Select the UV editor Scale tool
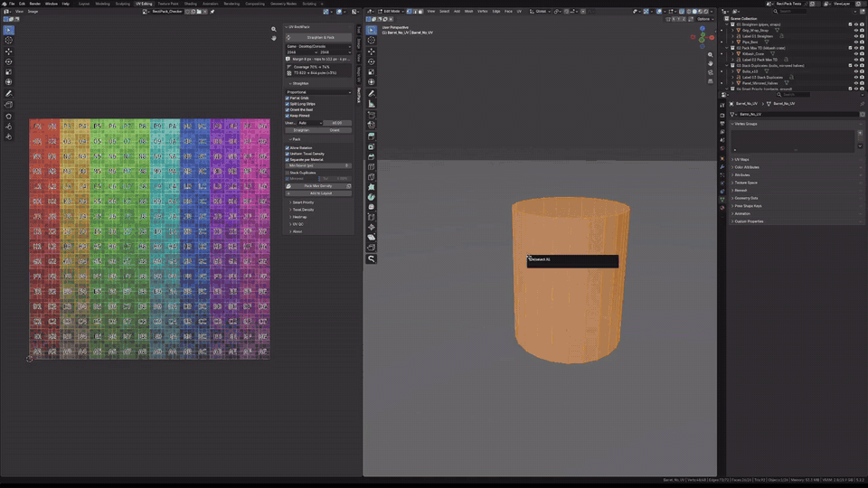This screenshot has width=868, height=488. [x=8, y=72]
